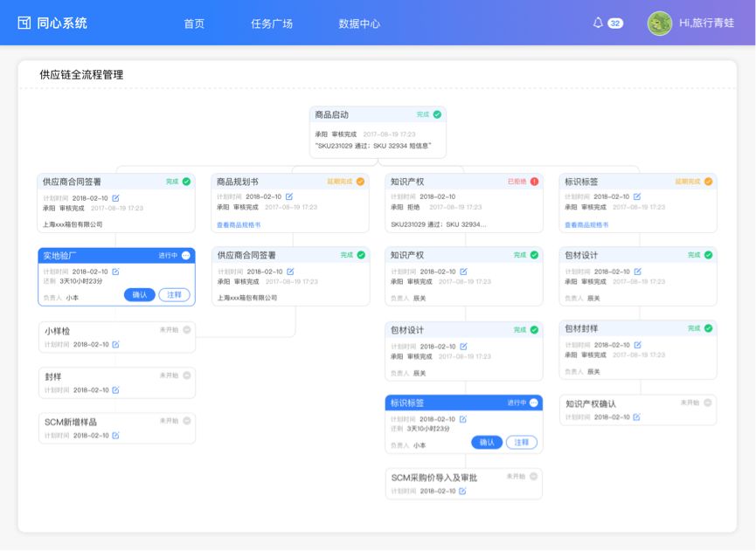The image size is (756, 551).
Task: Select the 商品启动 card title
Action: pyautogui.click(x=332, y=114)
